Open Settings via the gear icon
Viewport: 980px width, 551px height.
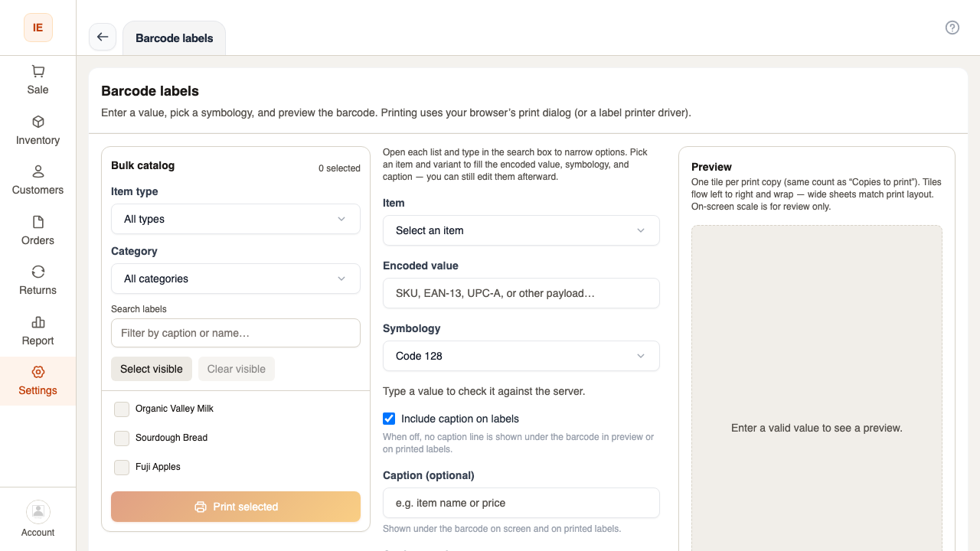pos(38,372)
